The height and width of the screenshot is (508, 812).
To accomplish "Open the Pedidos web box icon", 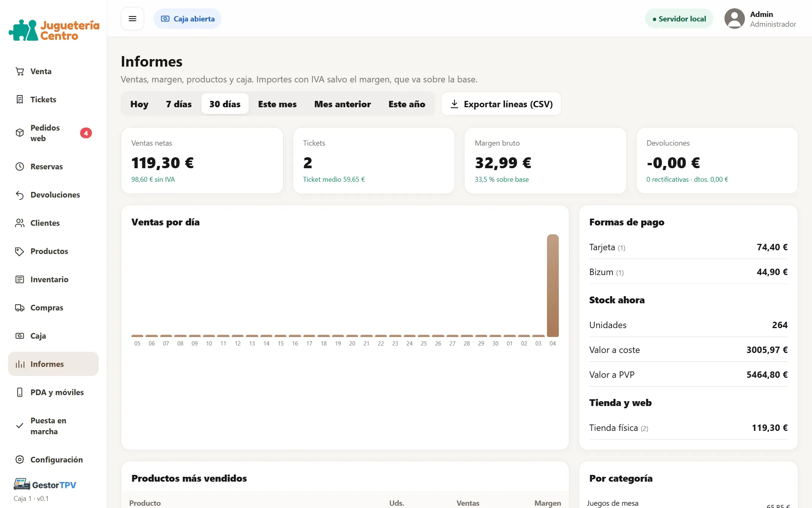I will pos(20,133).
